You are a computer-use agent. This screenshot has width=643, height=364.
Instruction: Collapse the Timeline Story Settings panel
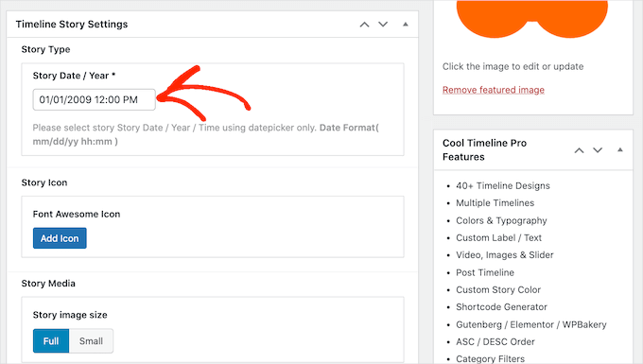pyautogui.click(x=405, y=25)
